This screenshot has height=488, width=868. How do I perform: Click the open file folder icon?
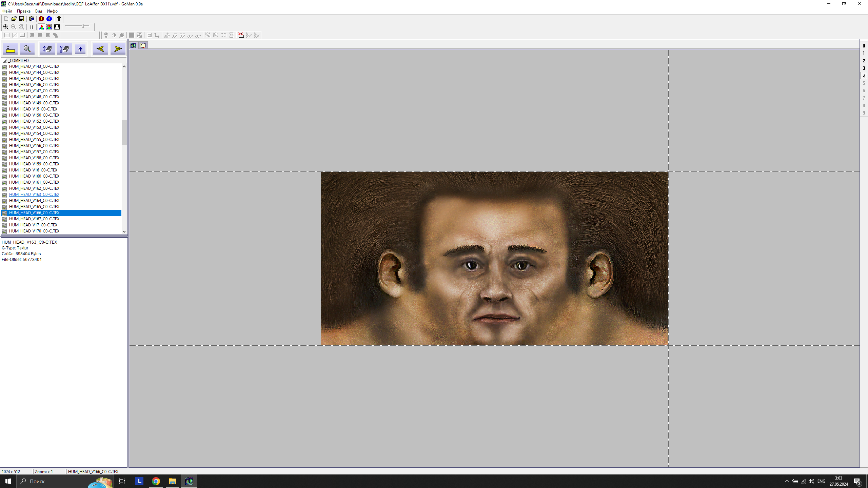click(14, 19)
